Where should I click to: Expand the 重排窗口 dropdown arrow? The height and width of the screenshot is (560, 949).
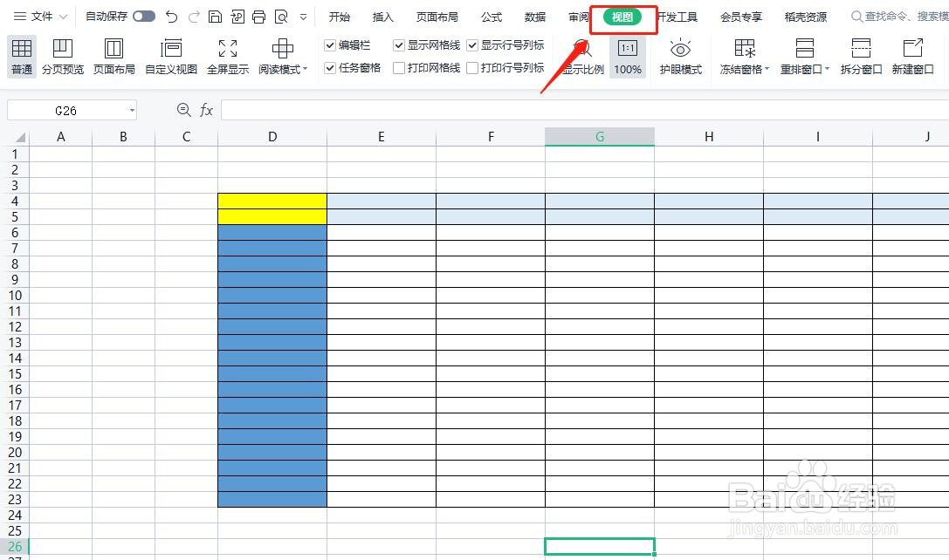[x=827, y=69]
